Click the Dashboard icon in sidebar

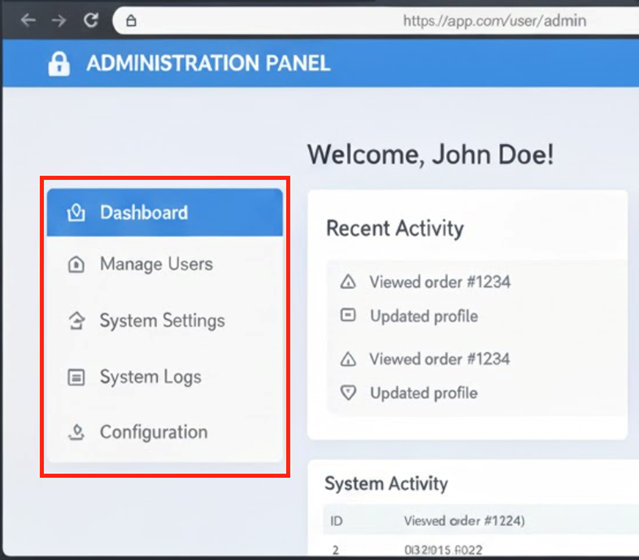point(75,212)
